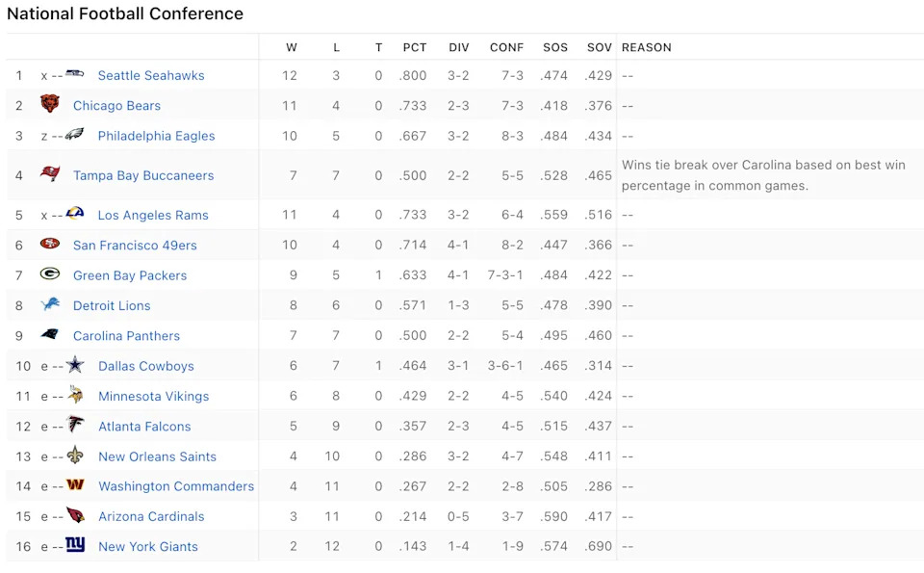This screenshot has width=924, height=573.
Task: Click the SOS column header
Action: tap(555, 47)
